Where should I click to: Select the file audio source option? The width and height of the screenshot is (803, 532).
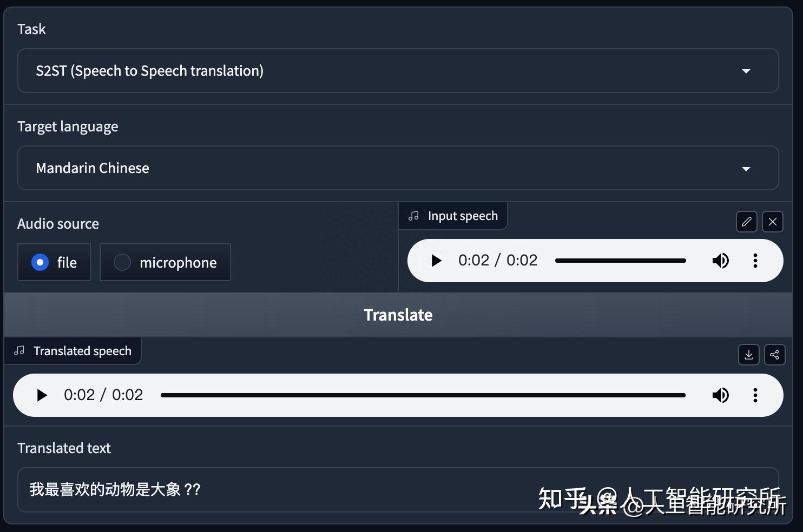[x=40, y=262]
